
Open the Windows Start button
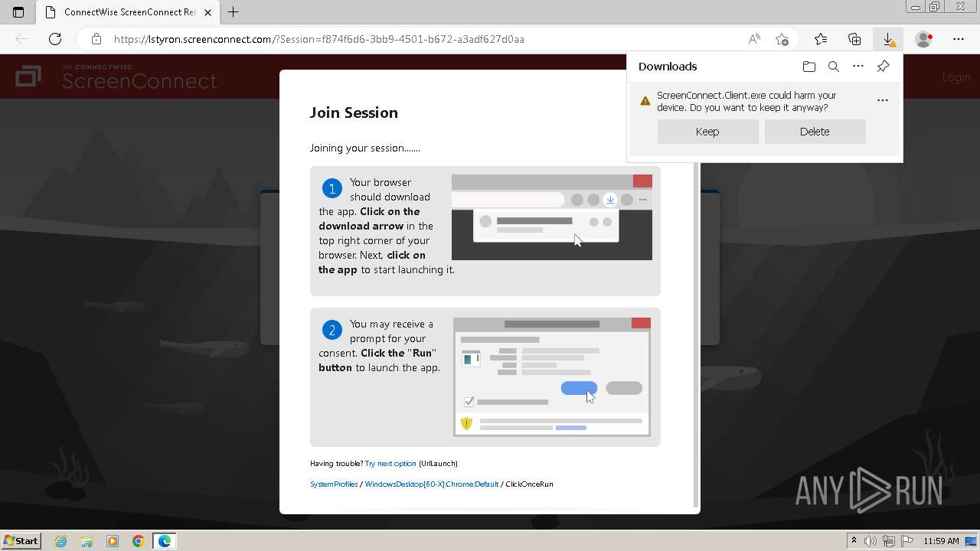(x=21, y=540)
